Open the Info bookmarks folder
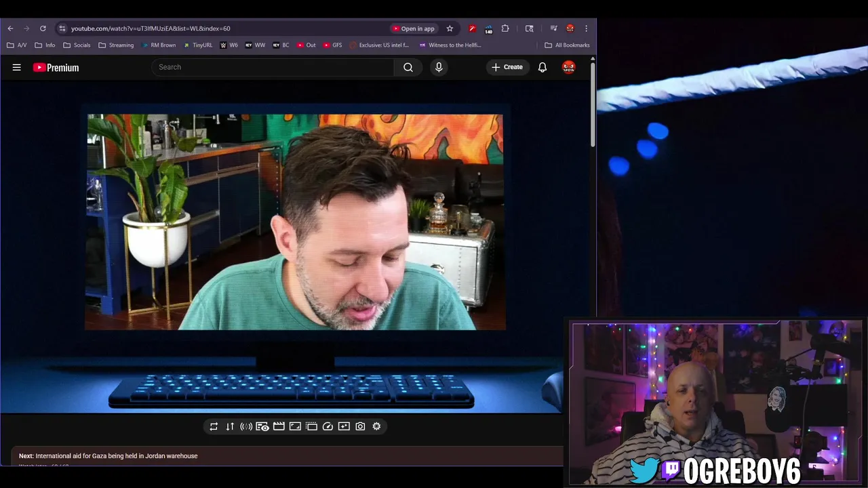Image resolution: width=868 pixels, height=488 pixels. [x=45, y=45]
